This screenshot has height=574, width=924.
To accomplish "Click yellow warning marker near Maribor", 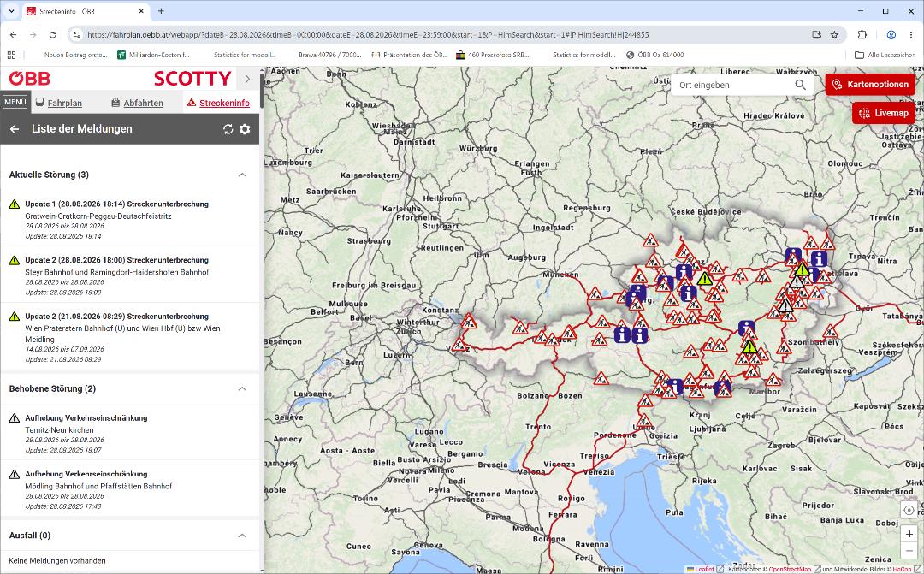I will pyautogui.click(x=749, y=347).
